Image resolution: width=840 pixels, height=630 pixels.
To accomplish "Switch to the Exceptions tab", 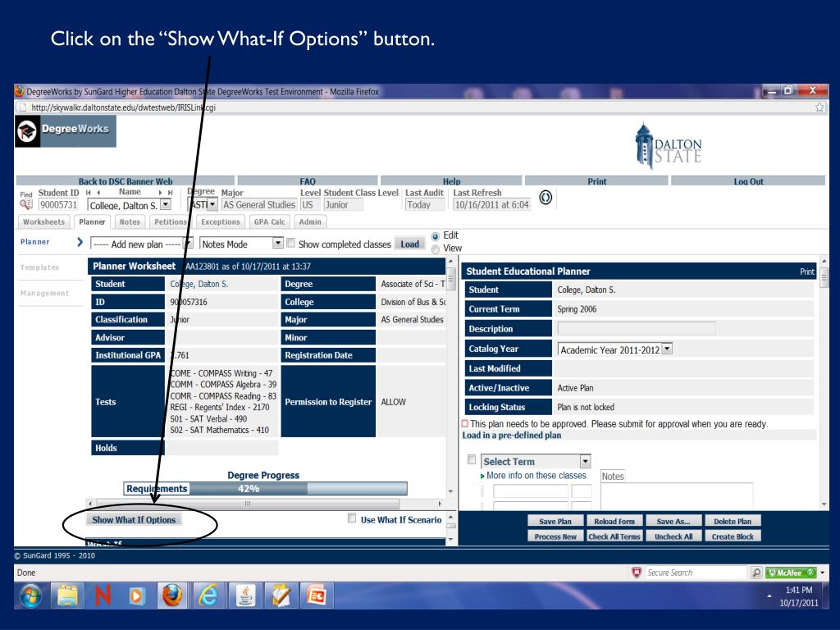I will [220, 221].
